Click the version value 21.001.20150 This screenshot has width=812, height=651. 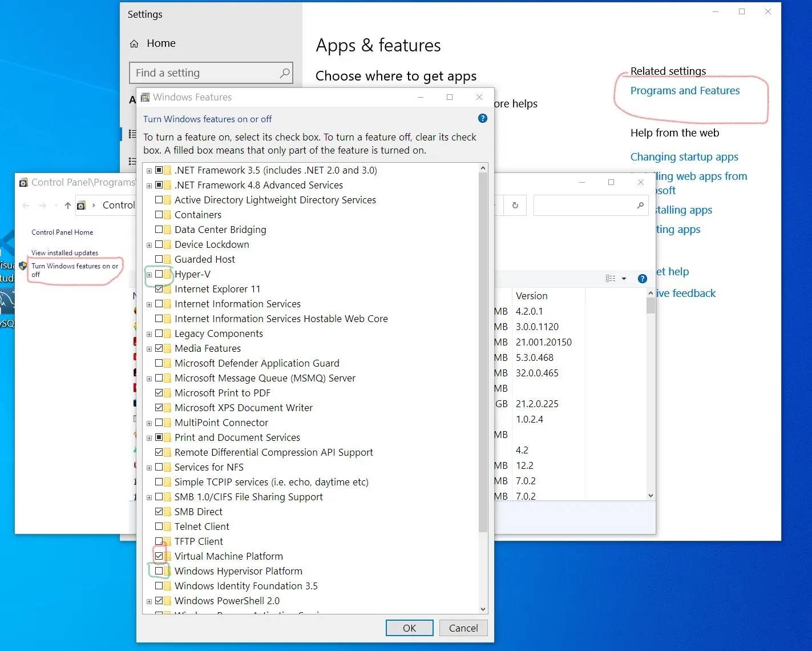pos(544,342)
